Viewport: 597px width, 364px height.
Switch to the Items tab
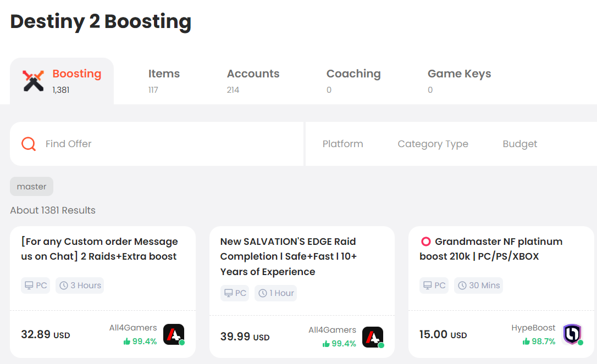164,81
